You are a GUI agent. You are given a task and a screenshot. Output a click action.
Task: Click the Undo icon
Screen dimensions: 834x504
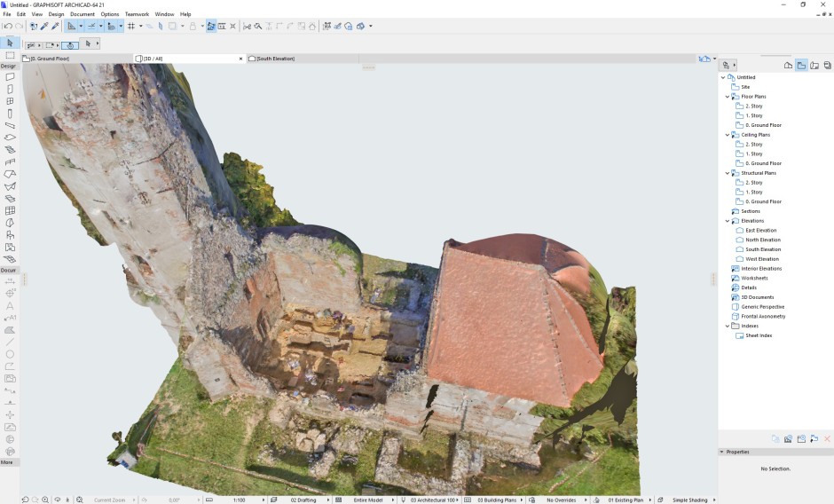[x=7, y=27]
